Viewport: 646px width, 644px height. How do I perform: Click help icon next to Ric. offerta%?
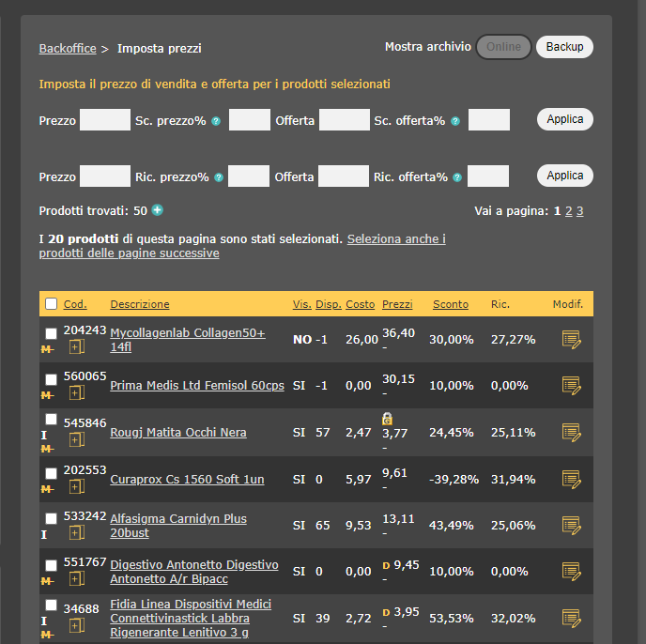[456, 177]
